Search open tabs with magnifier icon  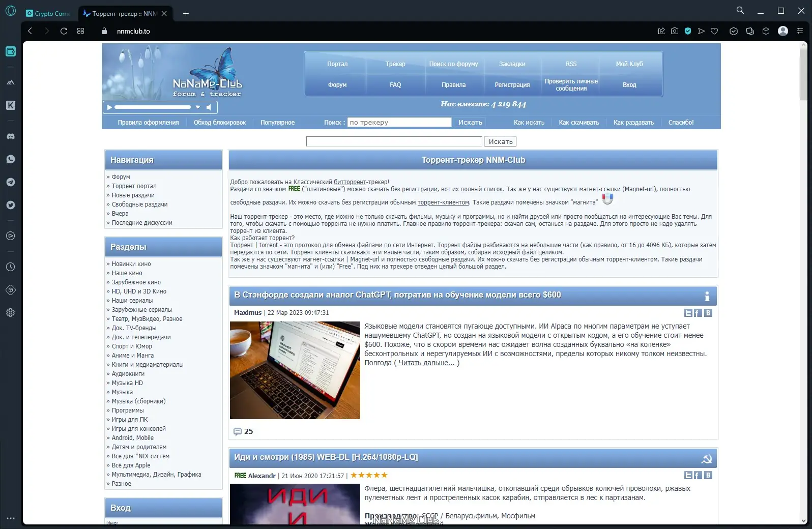coord(740,10)
